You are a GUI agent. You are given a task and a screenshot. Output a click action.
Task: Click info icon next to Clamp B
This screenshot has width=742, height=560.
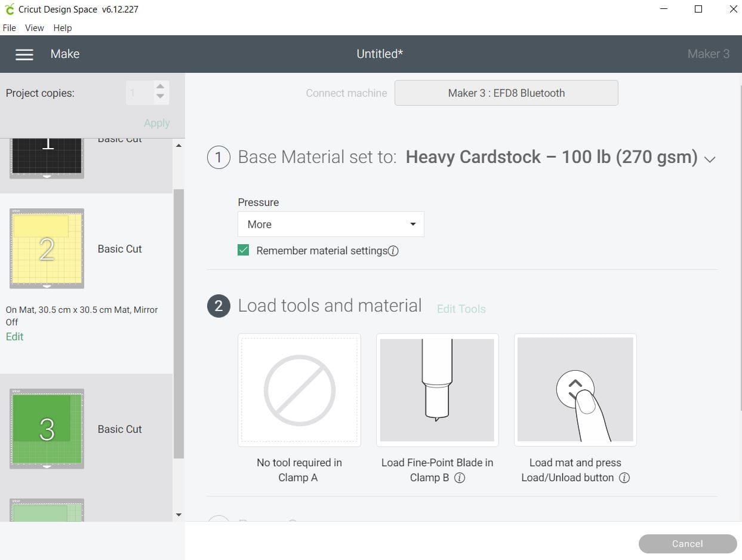tap(460, 478)
